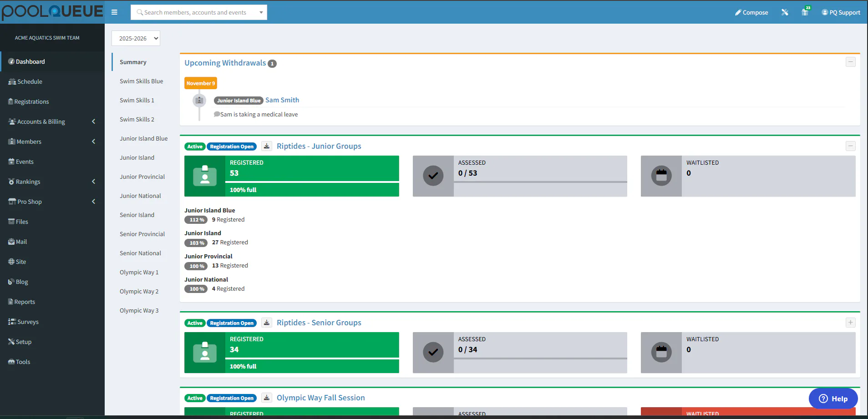Collapse the Riptides - Junior Groups panel
Image resolution: width=868 pixels, height=419 pixels.
(851, 146)
